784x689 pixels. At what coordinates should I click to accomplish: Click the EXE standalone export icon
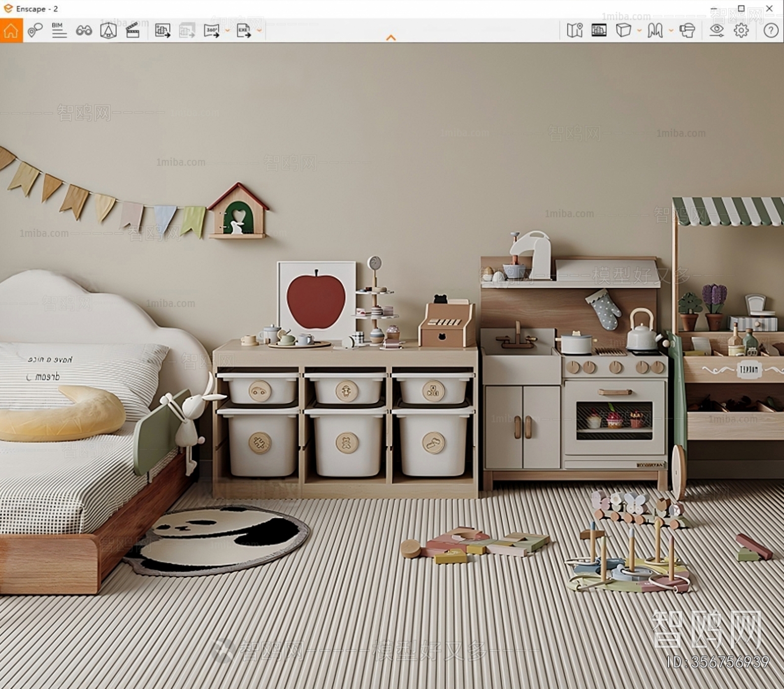[x=244, y=31]
